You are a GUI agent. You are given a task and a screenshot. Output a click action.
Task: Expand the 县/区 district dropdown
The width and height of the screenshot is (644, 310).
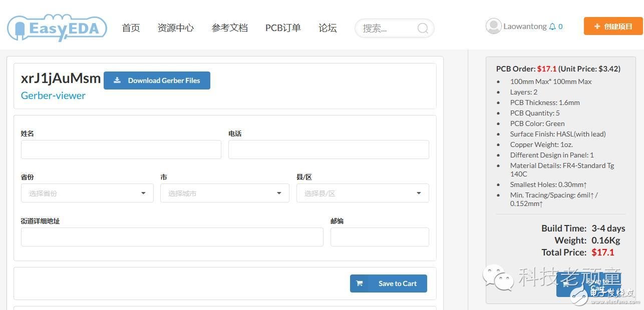click(x=363, y=193)
